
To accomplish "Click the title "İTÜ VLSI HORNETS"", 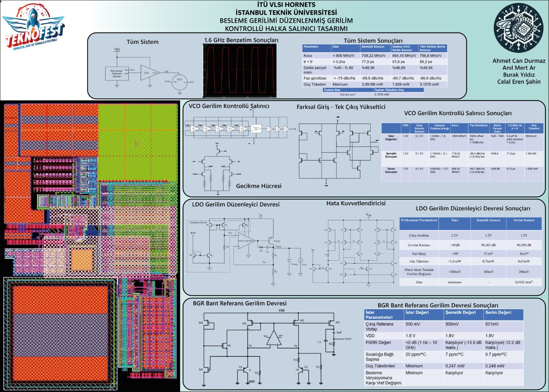I will (286, 4).
